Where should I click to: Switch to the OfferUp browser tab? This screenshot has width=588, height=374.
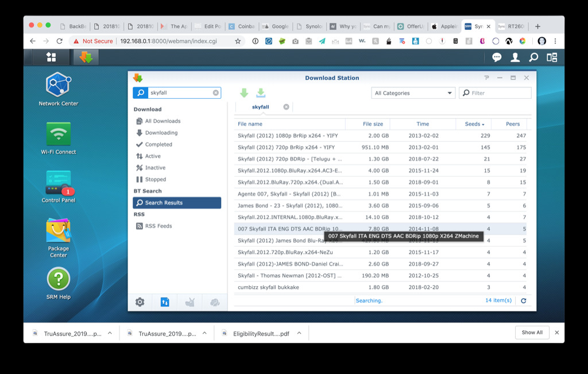click(411, 26)
